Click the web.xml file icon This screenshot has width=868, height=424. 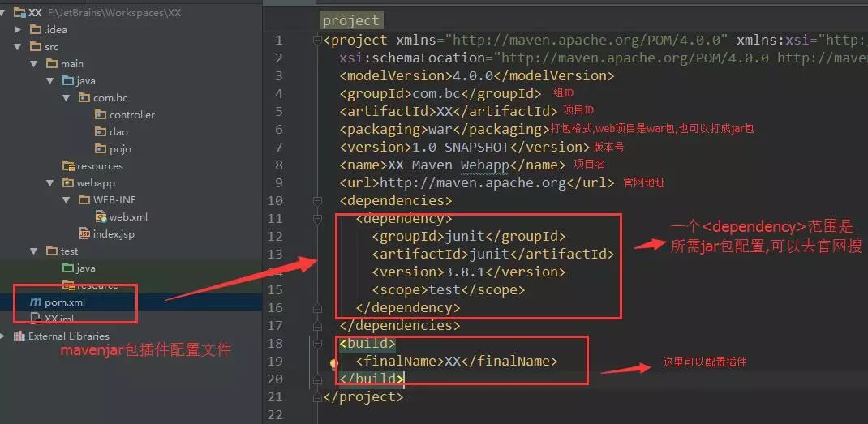point(101,217)
